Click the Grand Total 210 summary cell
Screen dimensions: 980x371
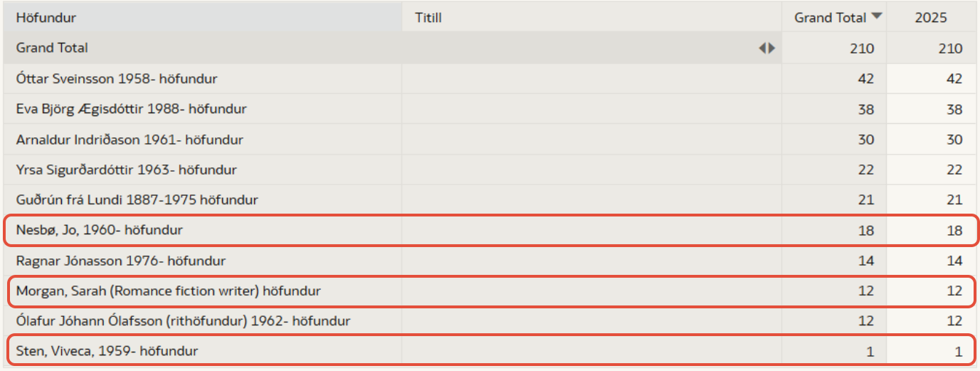[x=861, y=48]
